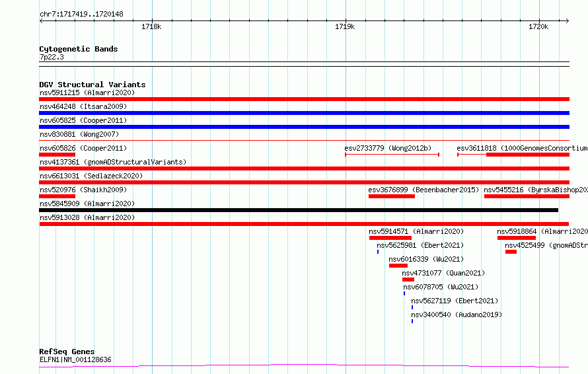The height and width of the screenshot is (374, 588).
Task: Open the nsv605825 (Cooper2011) label
Action: click(x=83, y=120)
